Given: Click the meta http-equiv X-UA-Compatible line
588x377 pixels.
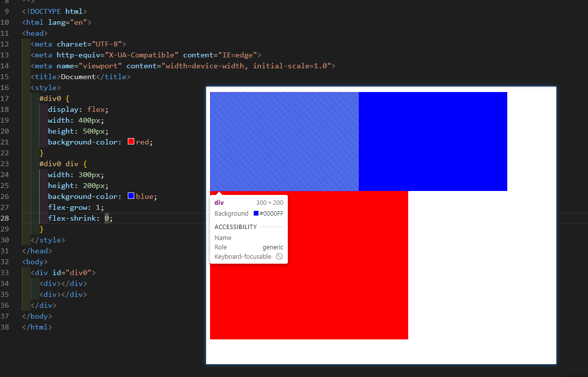Looking at the screenshot, I should (146, 55).
